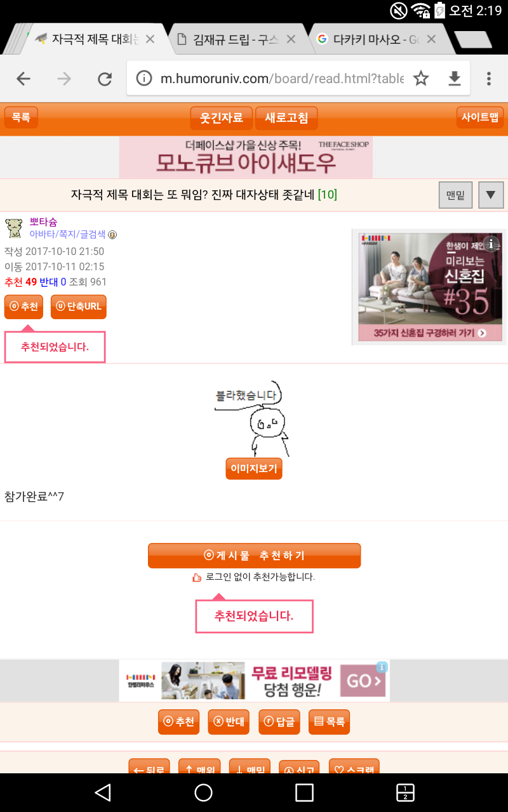Tap the browser back arrow
The height and width of the screenshot is (812, 508).
click(x=23, y=79)
